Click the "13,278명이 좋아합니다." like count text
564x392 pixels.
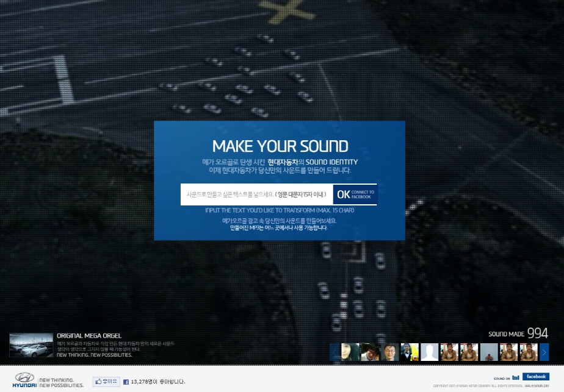coord(158,382)
